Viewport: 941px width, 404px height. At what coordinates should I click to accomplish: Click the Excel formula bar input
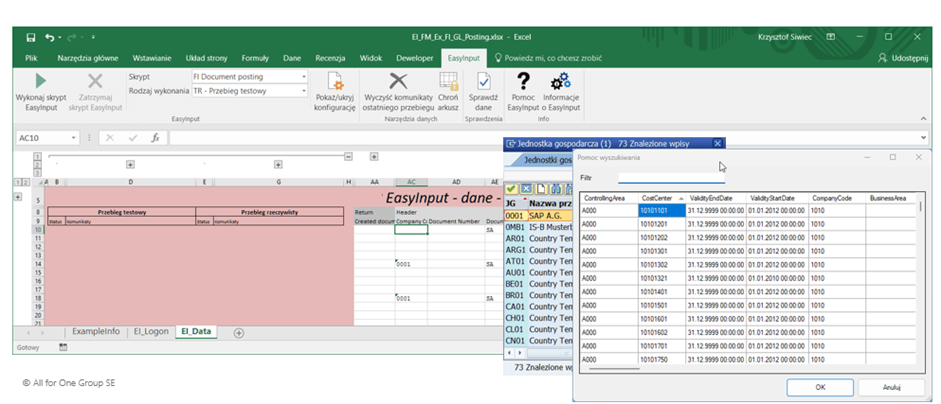[x=543, y=138]
